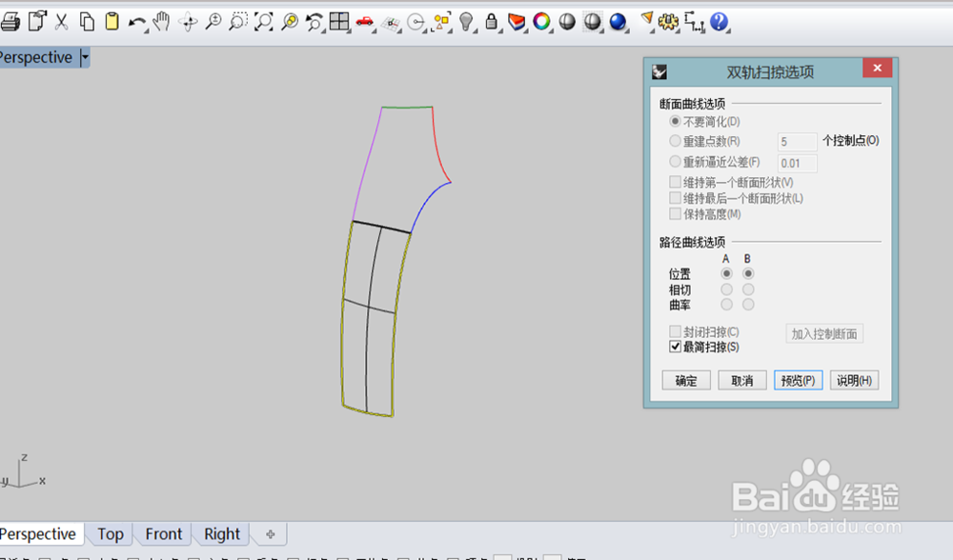Switch to the Top viewport tab

click(x=110, y=533)
